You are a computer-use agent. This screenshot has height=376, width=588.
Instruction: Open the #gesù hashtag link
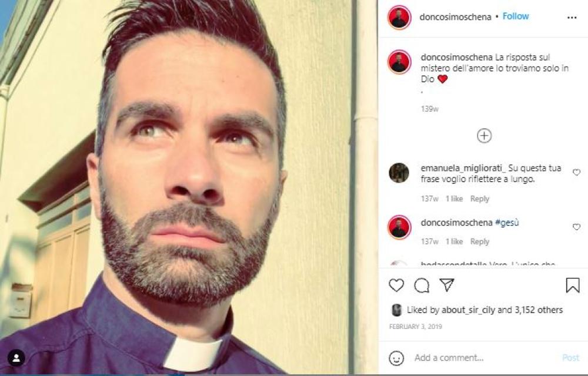(x=507, y=223)
